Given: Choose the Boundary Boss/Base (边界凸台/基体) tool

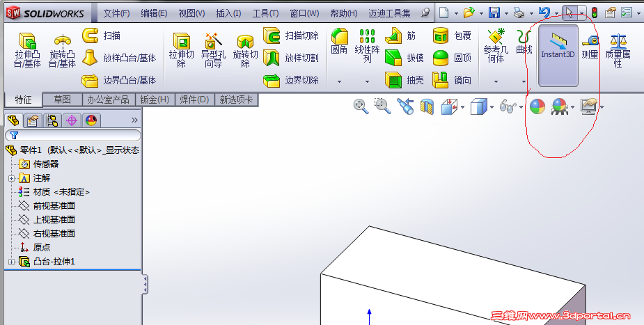Looking at the screenshot, I should (119, 81).
